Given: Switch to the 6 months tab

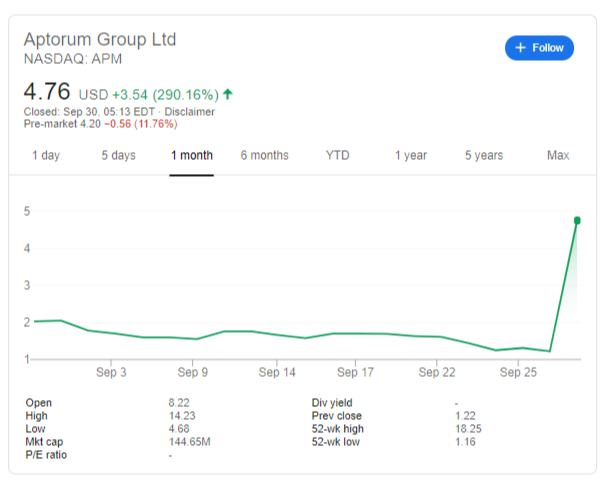Looking at the screenshot, I should [x=264, y=155].
